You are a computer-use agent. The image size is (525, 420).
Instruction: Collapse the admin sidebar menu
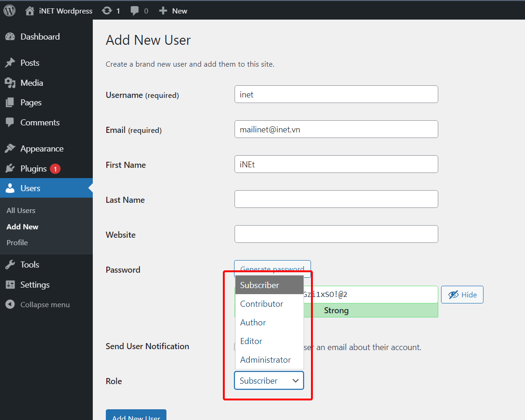pos(45,304)
